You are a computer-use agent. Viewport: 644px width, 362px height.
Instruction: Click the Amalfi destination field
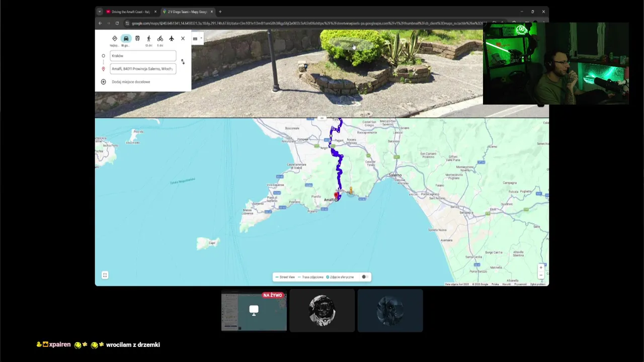click(x=143, y=69)
